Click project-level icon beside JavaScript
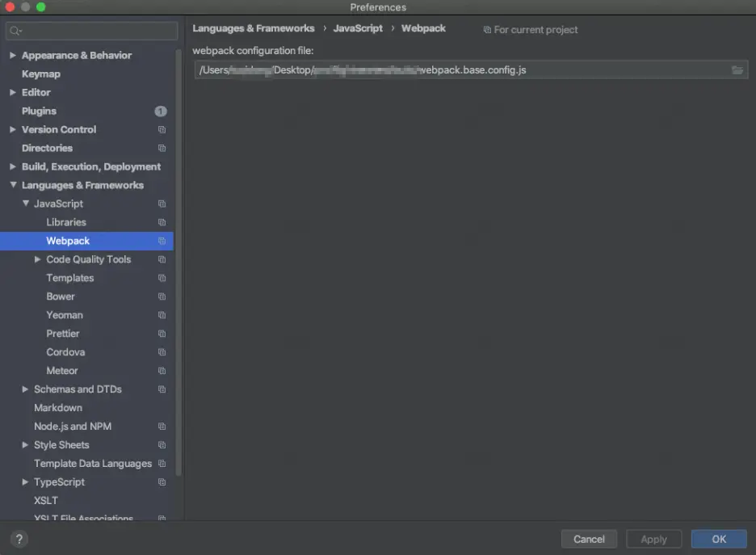This screenshot has height=555, width=756. [162, 204]
